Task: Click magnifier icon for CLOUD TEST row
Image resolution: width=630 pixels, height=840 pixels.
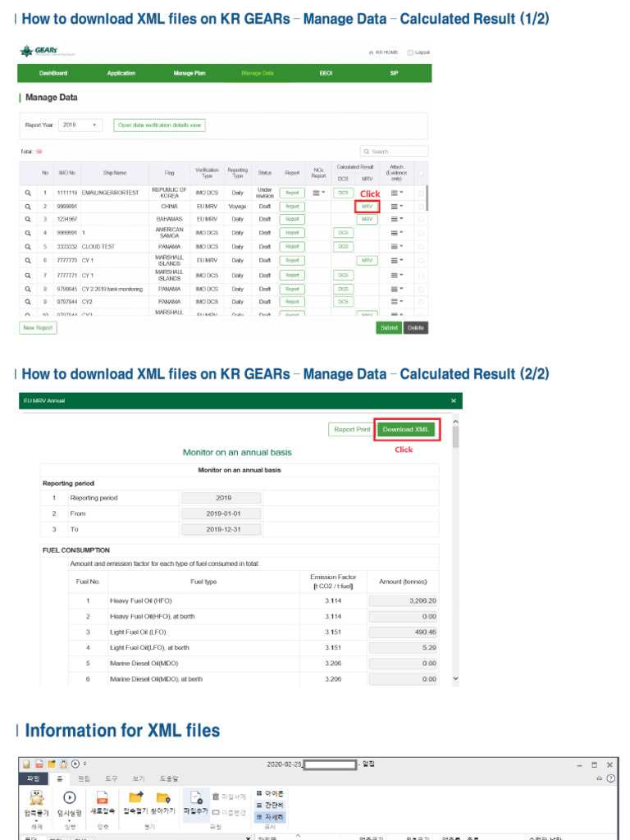Action: pos(28,247)
